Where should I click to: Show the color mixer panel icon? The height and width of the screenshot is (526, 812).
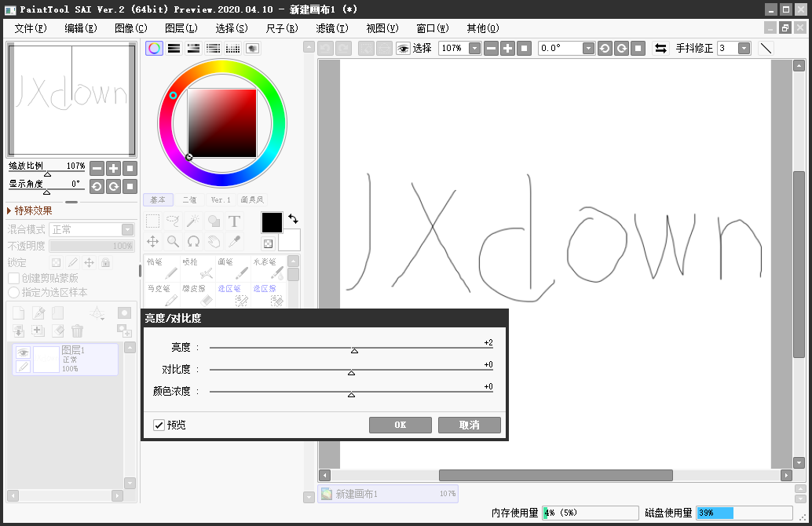tap(213, 48)
